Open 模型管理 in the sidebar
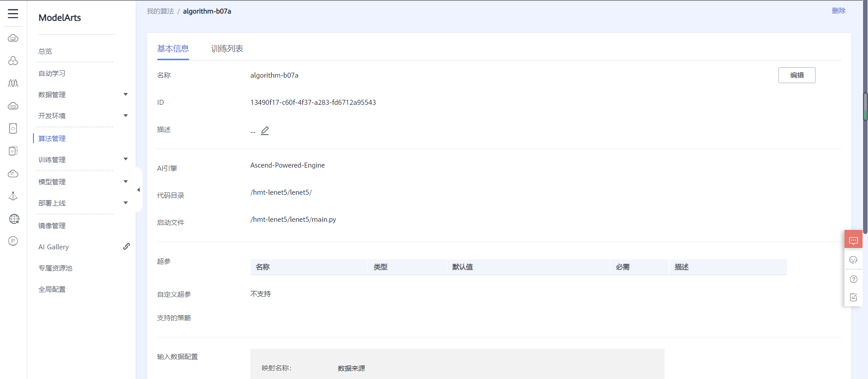Screen dimensions: 868x379 [x=52, y=182]
